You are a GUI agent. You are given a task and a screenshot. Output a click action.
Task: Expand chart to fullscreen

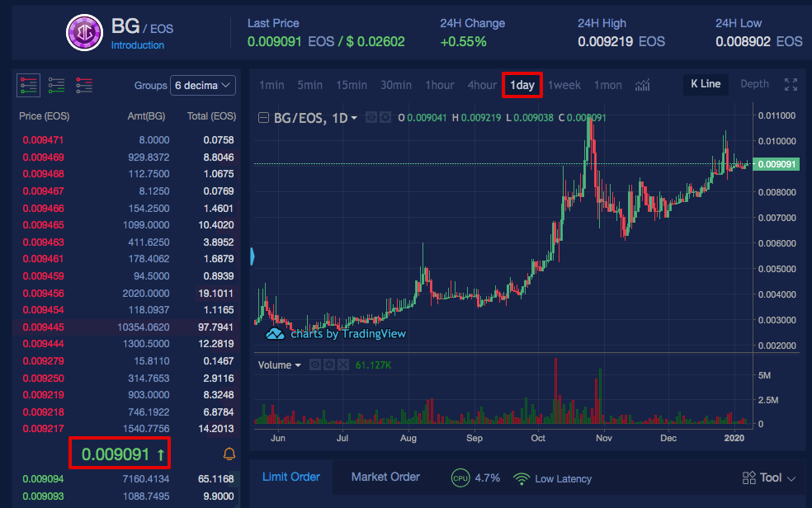pos(791,84)
